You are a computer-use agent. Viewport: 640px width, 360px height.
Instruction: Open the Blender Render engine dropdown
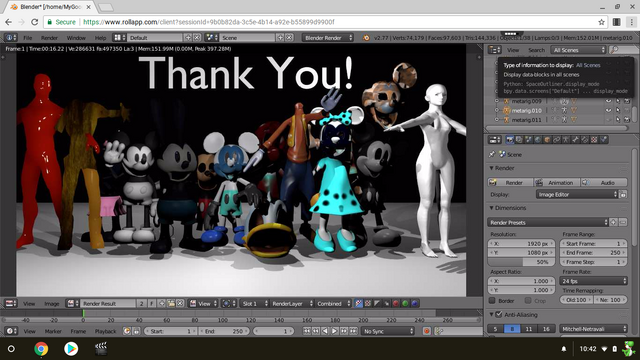[x=328, y=38]
